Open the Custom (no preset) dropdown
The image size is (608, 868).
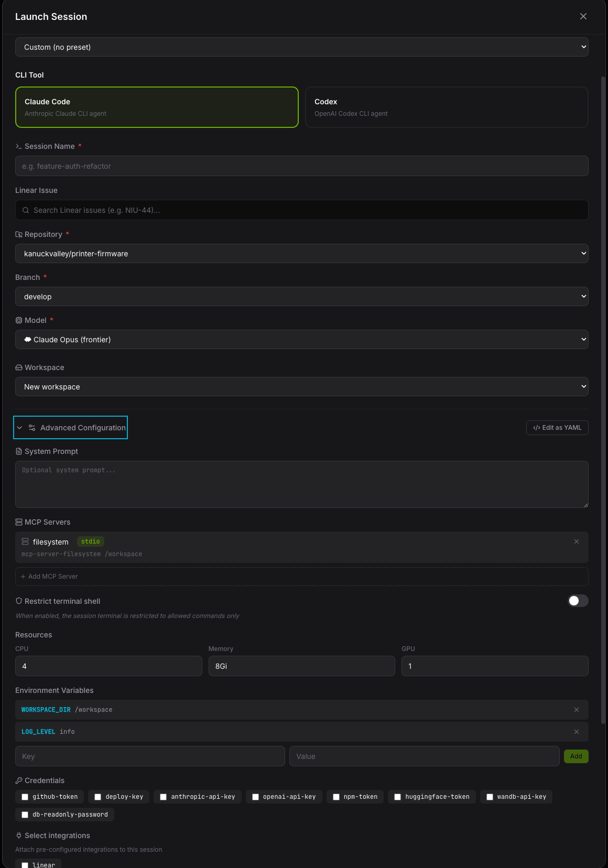302,47
